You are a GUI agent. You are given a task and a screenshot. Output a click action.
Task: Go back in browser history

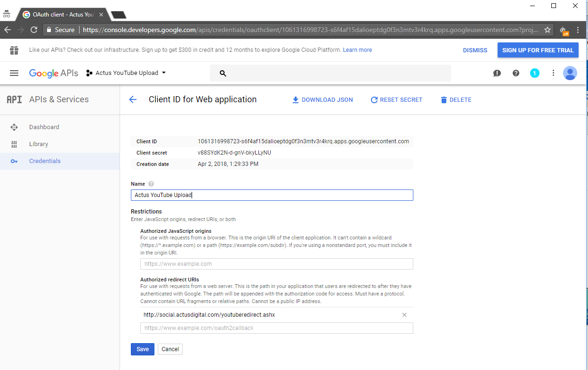pyautogui.click(x=8, y=30)
